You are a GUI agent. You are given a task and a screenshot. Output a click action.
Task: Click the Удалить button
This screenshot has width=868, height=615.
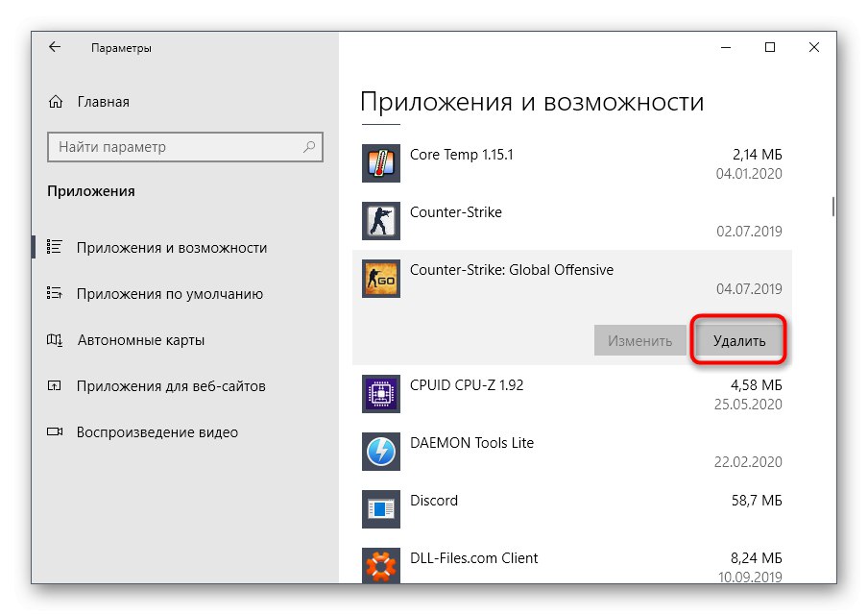point(739,340)
